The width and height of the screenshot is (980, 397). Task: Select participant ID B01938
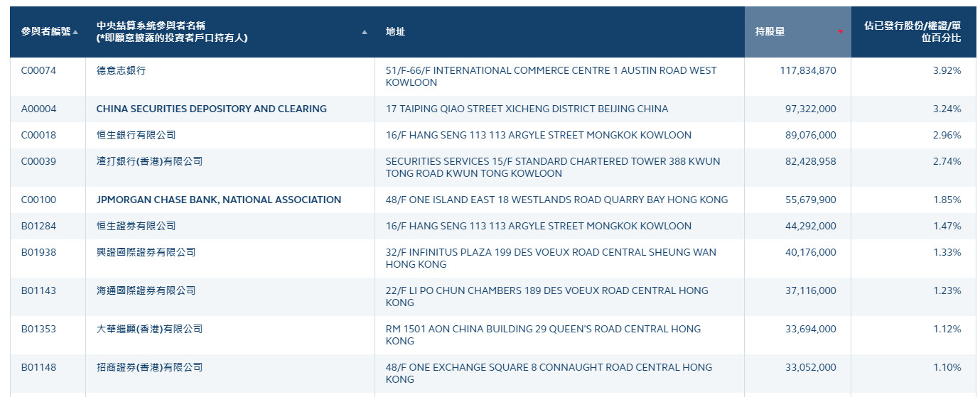[38, 252]
